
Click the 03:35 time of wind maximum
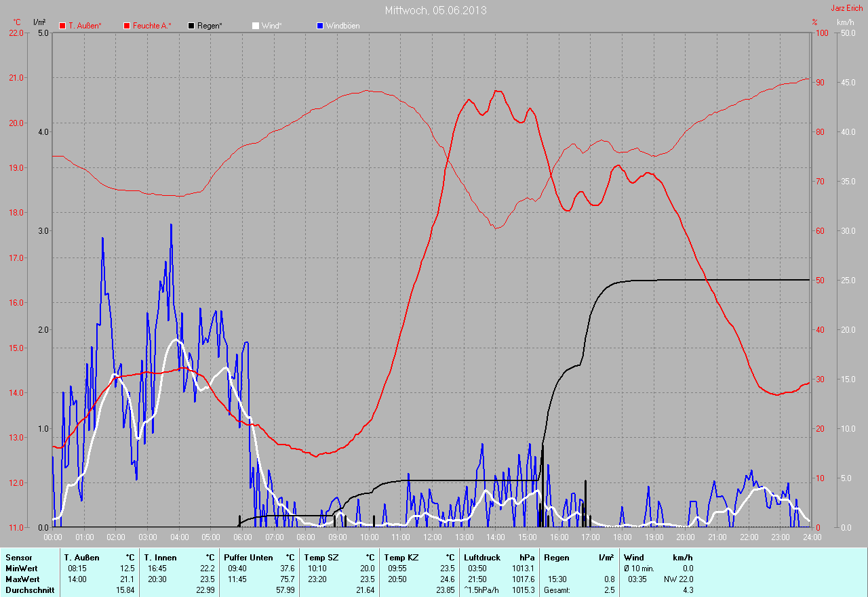637,579
